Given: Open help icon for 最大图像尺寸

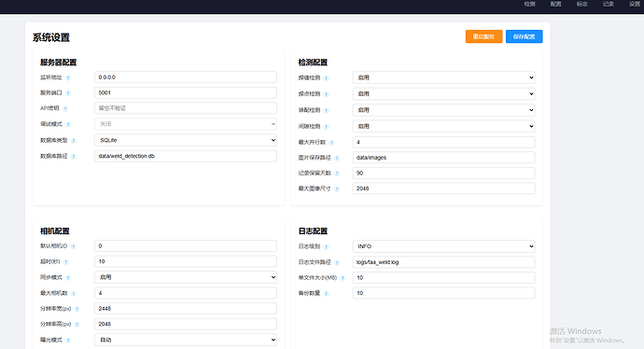Looking at the screenshot, I should (x=337, y=188).
